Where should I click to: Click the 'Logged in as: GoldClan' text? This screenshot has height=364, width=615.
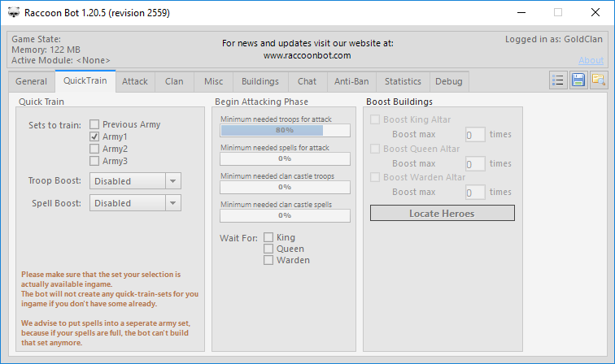coord(554,39)
